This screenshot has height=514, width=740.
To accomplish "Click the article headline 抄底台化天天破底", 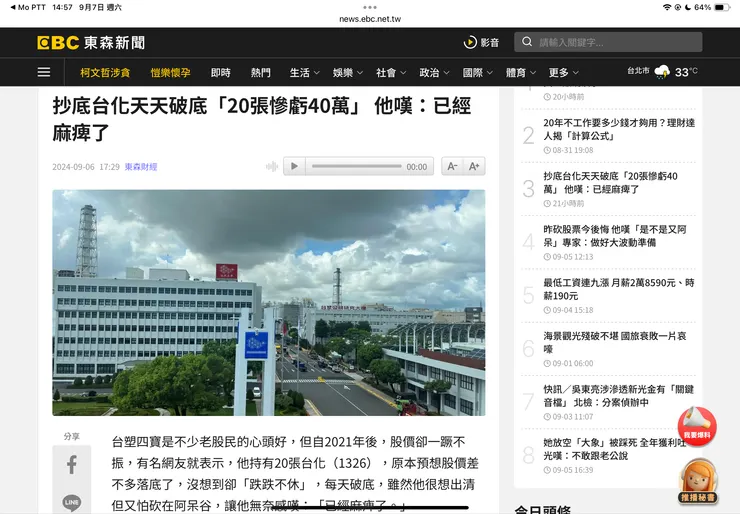I will pyautogui.click(x=262, y=119).
